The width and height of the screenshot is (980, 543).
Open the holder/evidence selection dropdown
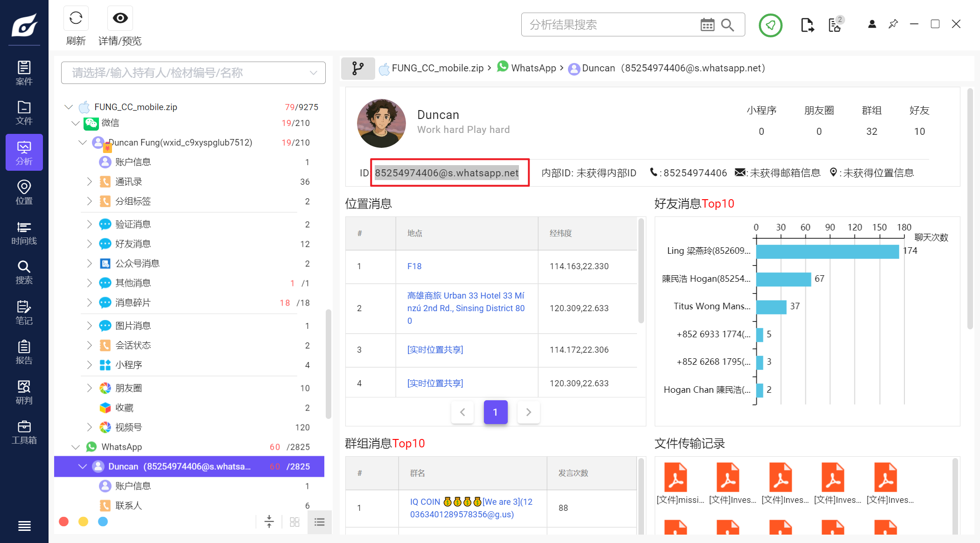pyautogui.click(x=193, y=73)
